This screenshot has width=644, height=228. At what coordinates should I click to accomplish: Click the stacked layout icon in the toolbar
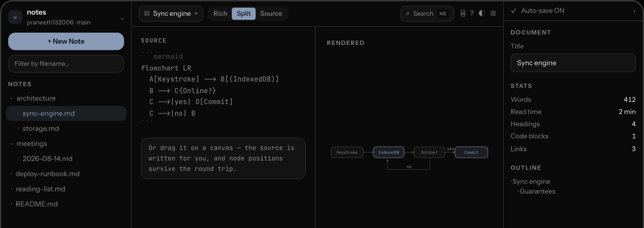coord(463,13)
